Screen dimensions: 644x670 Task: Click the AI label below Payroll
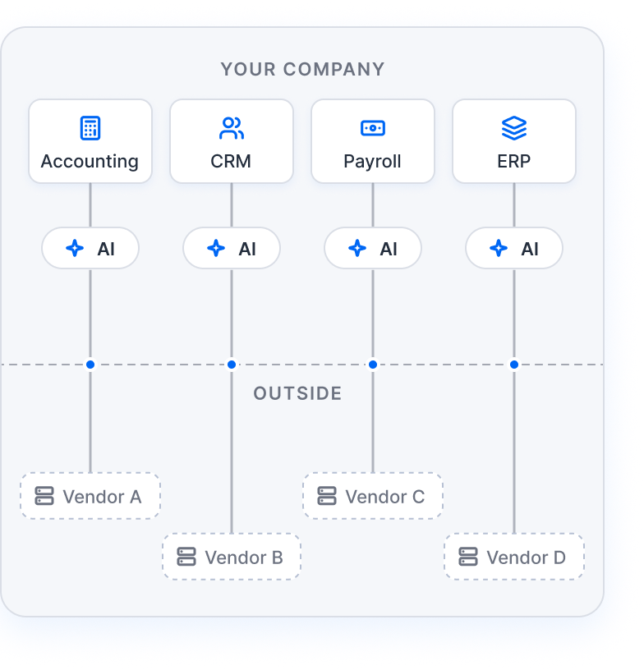389,249
